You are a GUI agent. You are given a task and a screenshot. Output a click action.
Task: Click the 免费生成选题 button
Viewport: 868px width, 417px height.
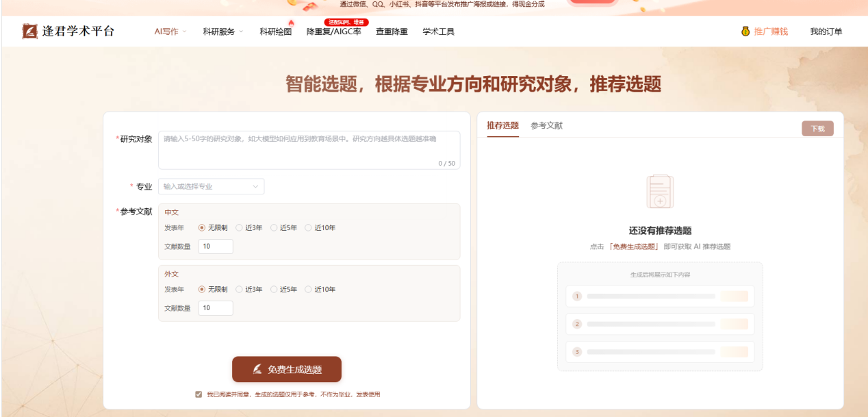287,369
